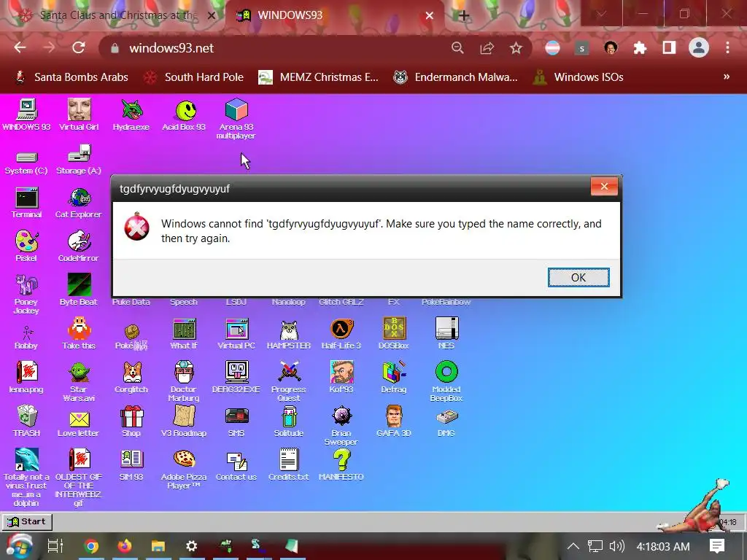Launch Virtual Girl desktop icon

click(x=79, y=114)
